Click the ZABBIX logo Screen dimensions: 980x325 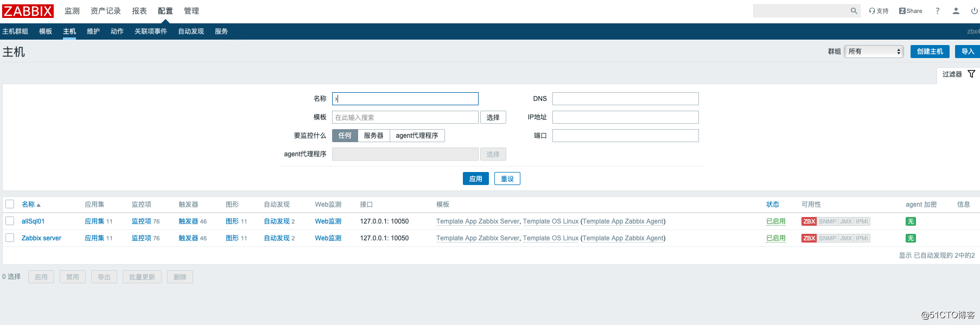click(28, 11)
